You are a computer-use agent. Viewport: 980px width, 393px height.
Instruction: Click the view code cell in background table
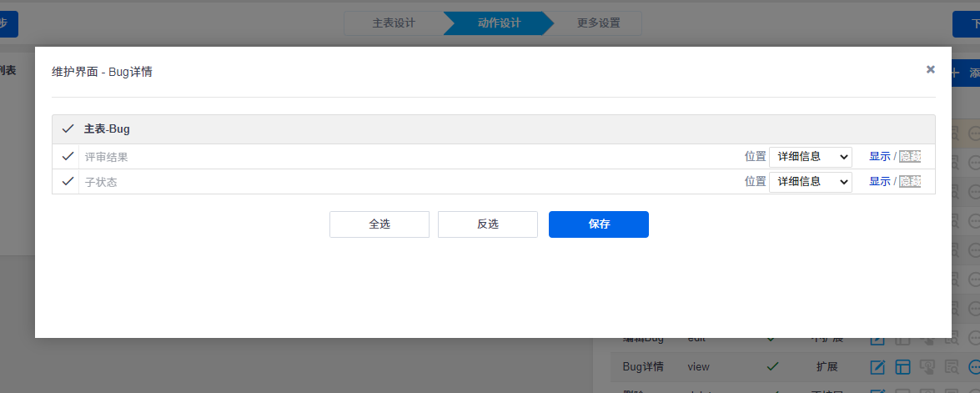tap(698, 367)
